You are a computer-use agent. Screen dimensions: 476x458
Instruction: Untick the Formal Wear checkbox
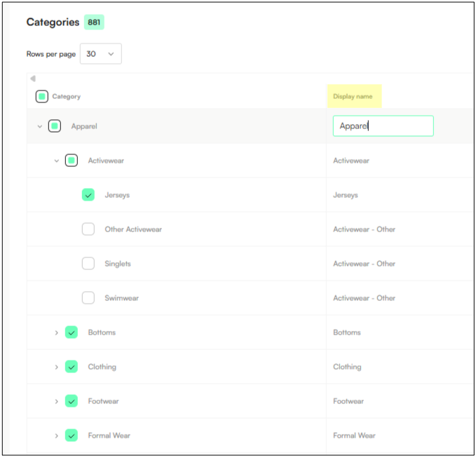tap(72, 436)
